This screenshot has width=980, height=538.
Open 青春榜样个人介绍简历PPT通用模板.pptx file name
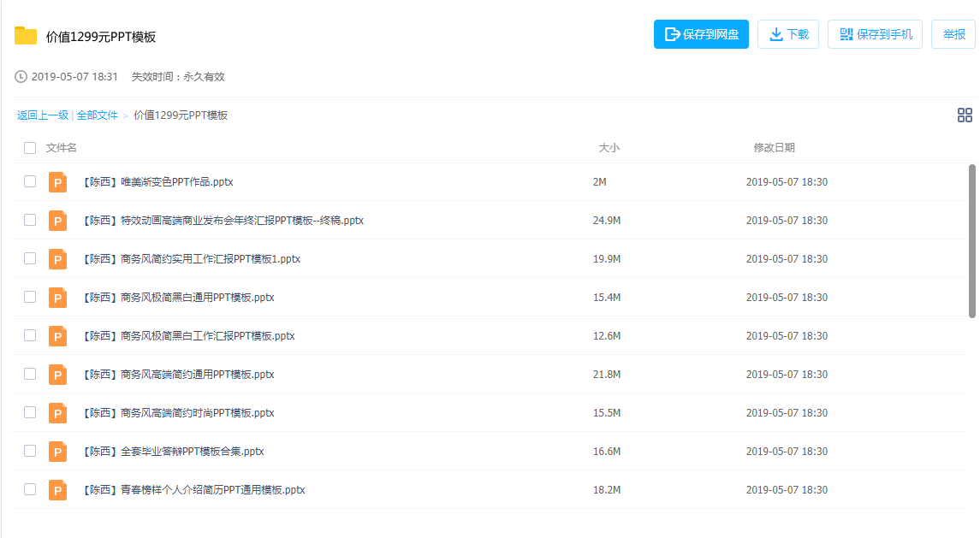(193, 490)
